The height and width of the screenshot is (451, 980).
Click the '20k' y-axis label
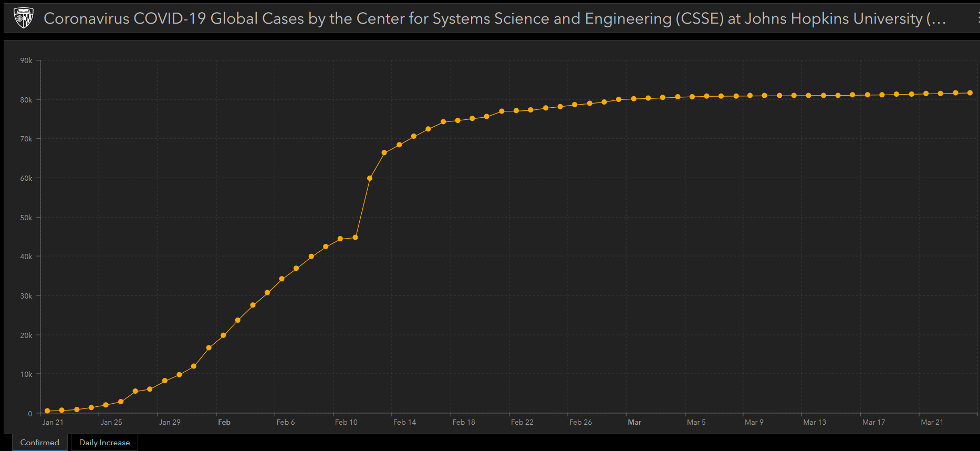point(26,335)
